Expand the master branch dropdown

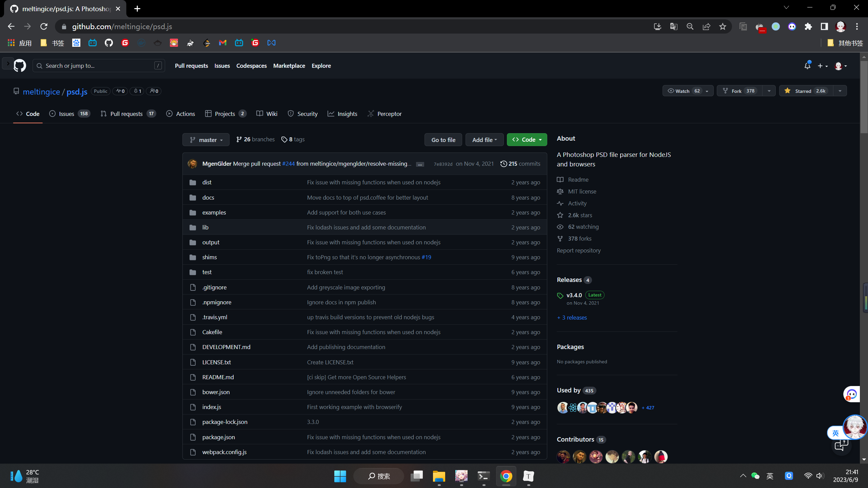[x=206, y=140]
